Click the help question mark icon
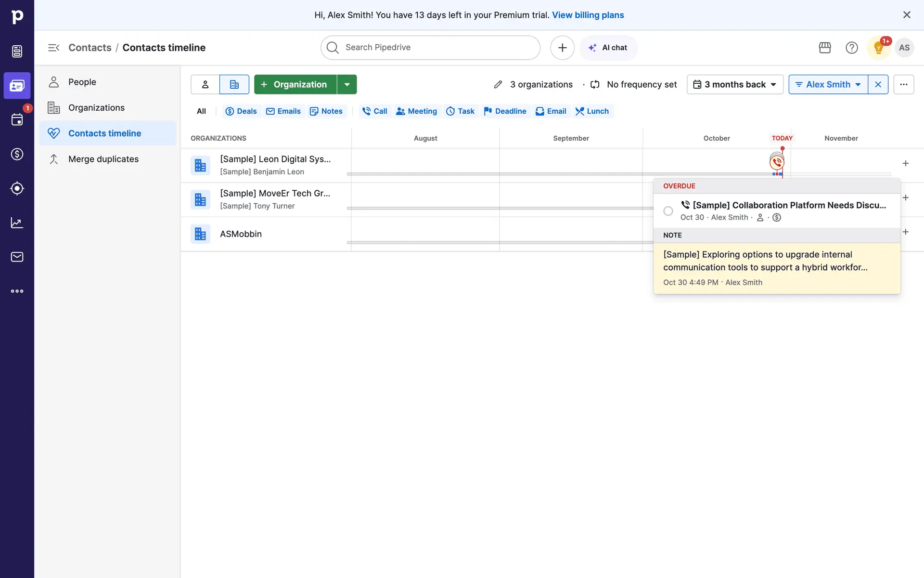This screenshot has height=578, width=924. pos(851,48)
